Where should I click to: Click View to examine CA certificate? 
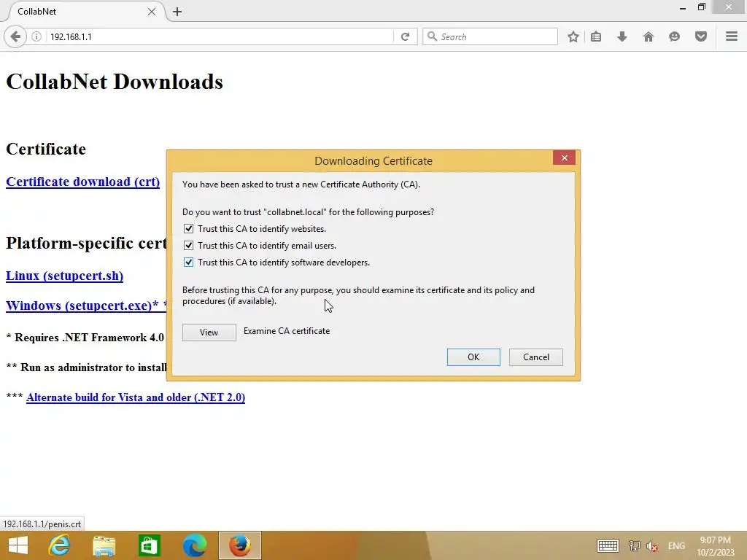209,332
